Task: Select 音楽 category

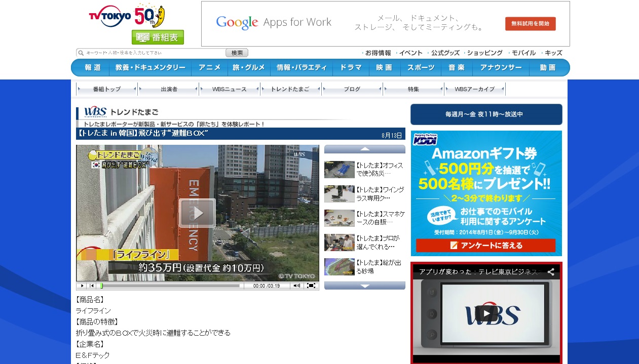Action: [457, 67]
